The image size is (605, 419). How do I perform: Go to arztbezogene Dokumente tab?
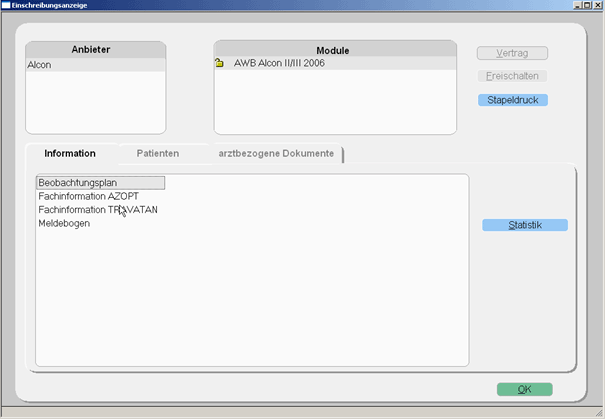275,154
